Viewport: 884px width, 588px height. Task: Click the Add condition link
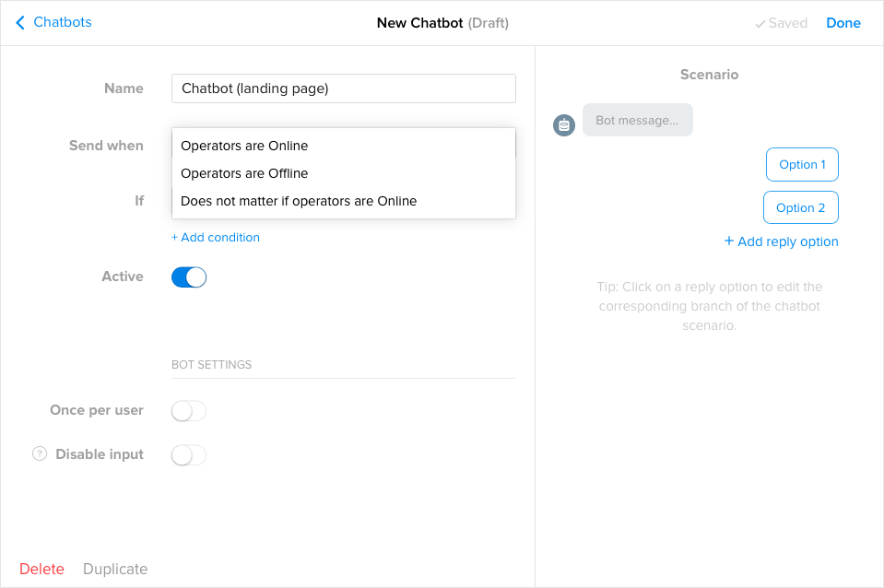tap(216, 237)
